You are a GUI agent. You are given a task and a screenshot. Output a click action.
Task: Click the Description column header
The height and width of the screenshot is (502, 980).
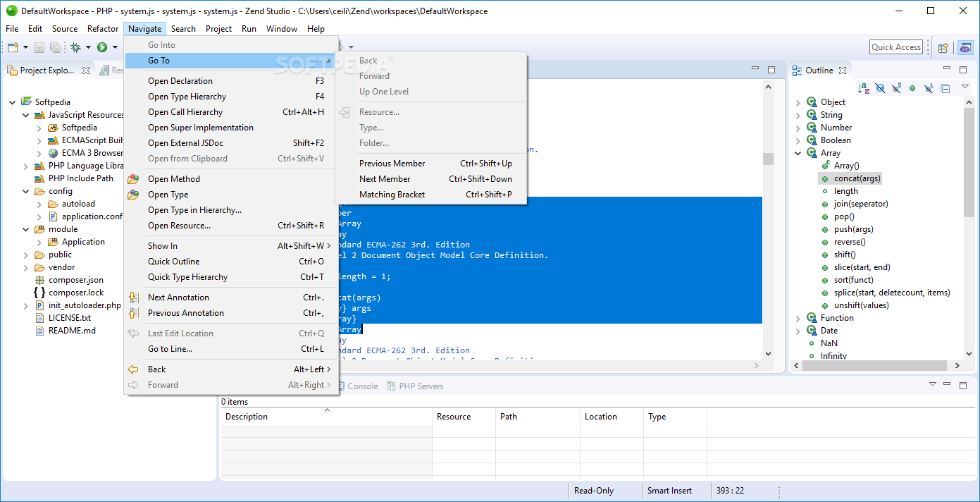(x=326, y=417)
